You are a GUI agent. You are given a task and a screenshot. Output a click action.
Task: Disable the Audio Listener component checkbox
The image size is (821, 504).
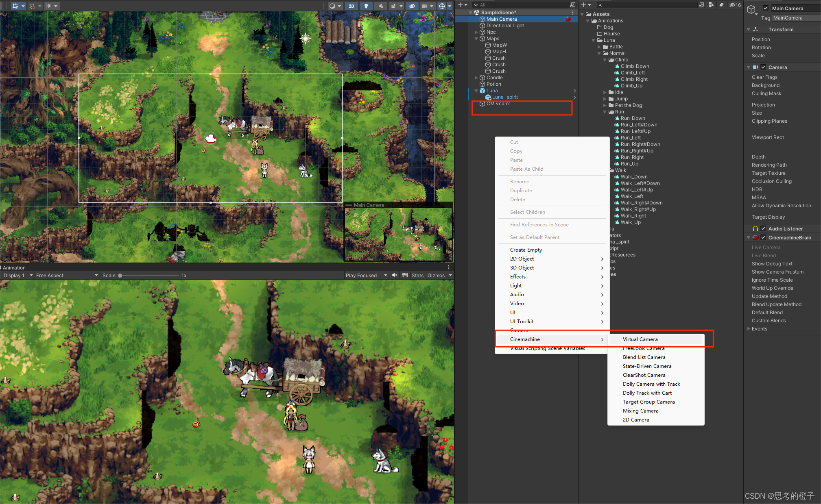(763, 228)
